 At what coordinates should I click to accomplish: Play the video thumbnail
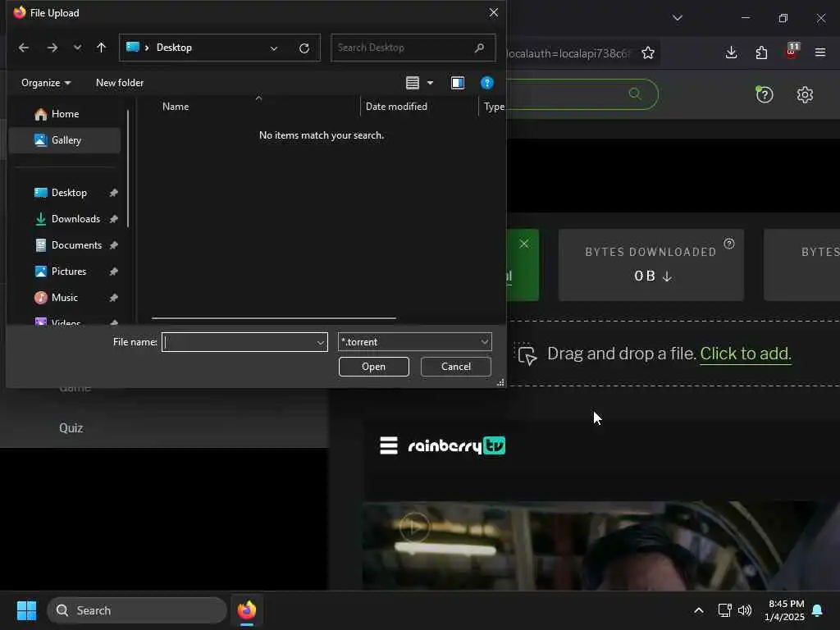click(414, 527)
